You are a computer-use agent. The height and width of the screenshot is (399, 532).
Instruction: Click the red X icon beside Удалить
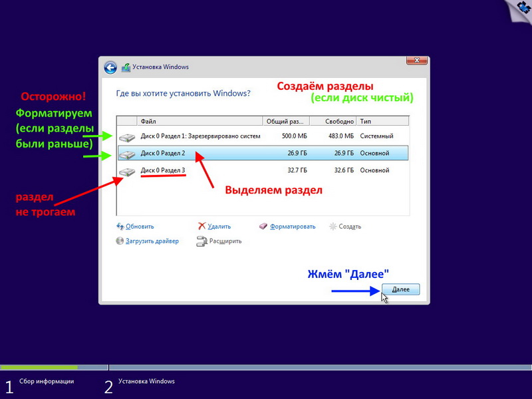tap(202, 226)
